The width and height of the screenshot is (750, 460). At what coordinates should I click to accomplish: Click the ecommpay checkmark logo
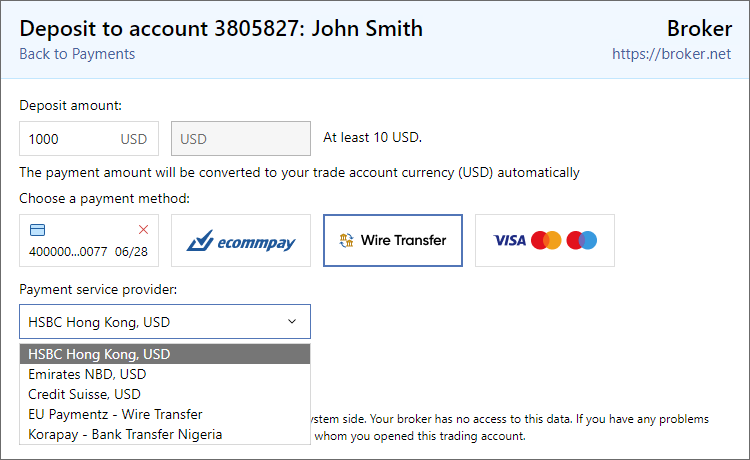200,241
